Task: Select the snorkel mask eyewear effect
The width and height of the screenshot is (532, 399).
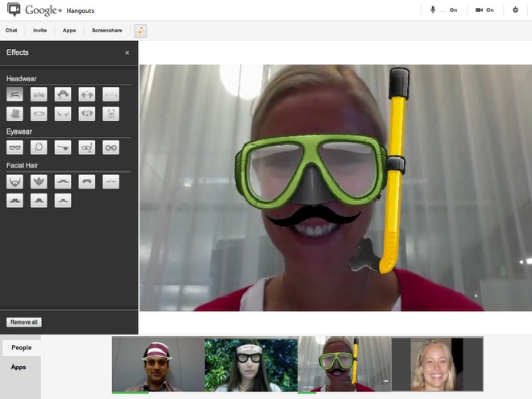Action: [x=87, y=148]
